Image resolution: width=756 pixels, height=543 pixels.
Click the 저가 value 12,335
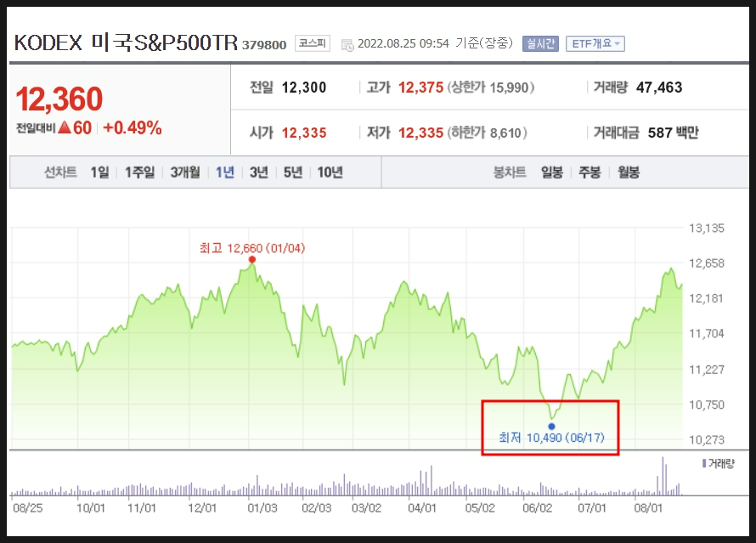pos(421,133)
